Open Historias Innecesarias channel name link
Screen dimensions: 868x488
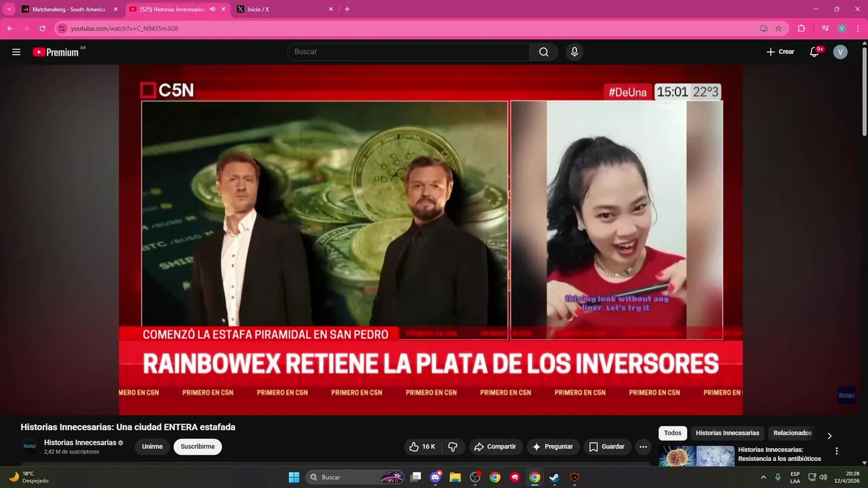tap(80, 443)
